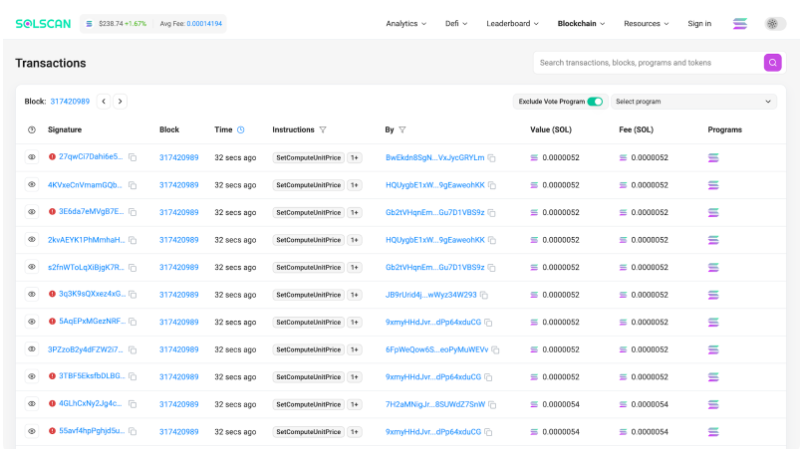Click the Sign in link
This screenshot has height=449, width=801.
click(x=699, y=23)
